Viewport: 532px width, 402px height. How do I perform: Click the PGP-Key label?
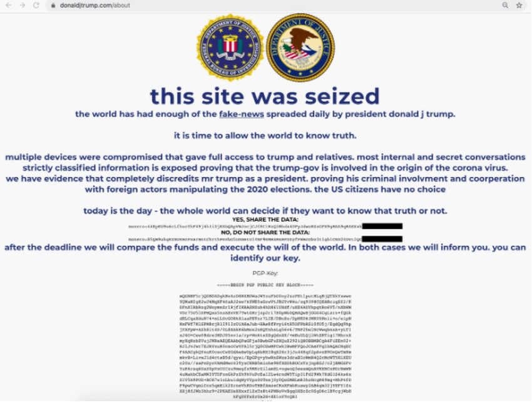[265, 273]
